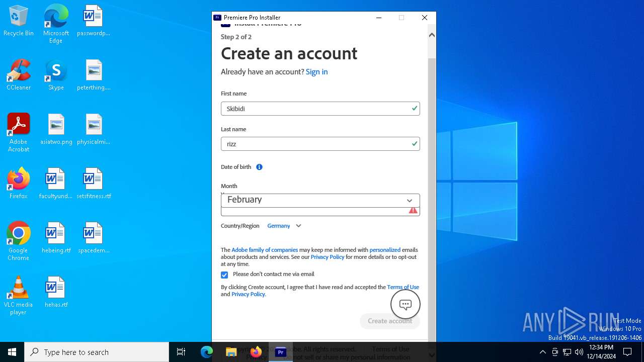
Task: Click the taskbar clock showing 12:34 PM
Action: (x=602, y=352)
